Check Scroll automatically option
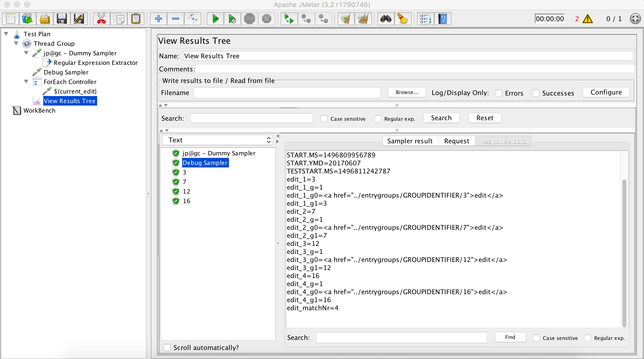Screen dimensions: 644x359 (167, 347)
